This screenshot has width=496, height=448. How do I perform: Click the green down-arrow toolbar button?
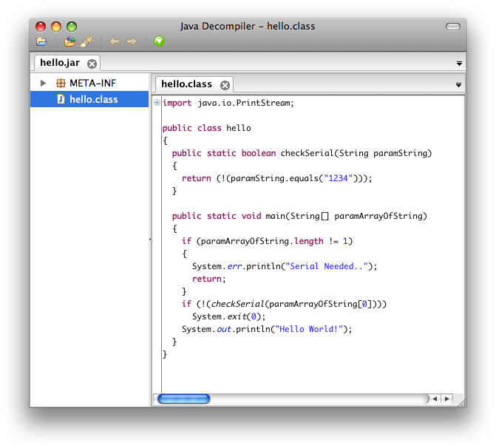[x=159, y=41]
